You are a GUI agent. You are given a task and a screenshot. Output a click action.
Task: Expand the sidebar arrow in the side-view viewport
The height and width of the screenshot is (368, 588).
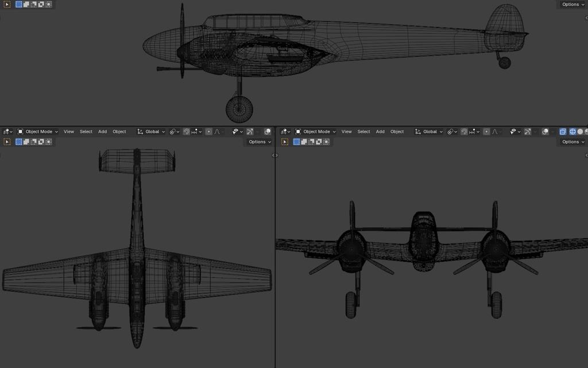(586, 18)
